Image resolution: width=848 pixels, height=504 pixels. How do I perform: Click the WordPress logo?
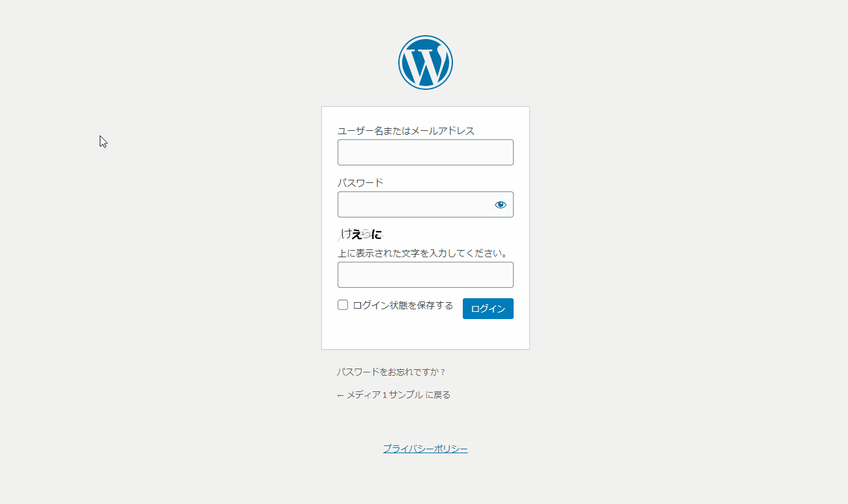(x=425, y=63)
